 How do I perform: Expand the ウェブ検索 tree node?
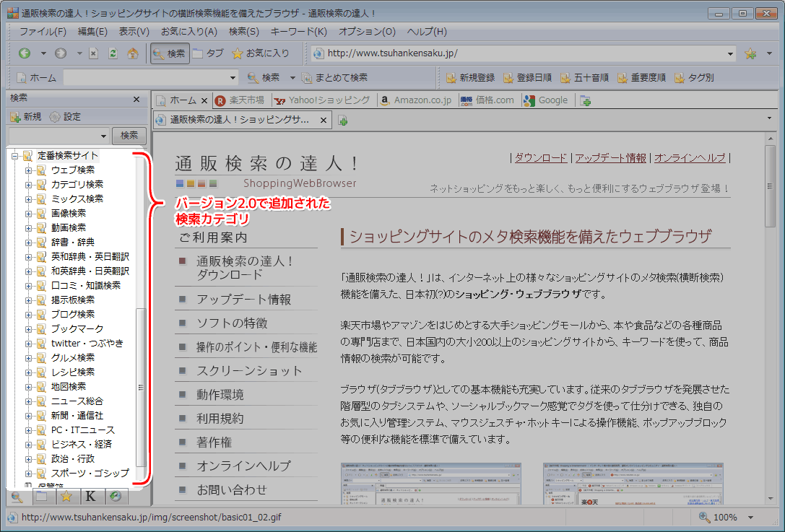click(x=29, y=170)
